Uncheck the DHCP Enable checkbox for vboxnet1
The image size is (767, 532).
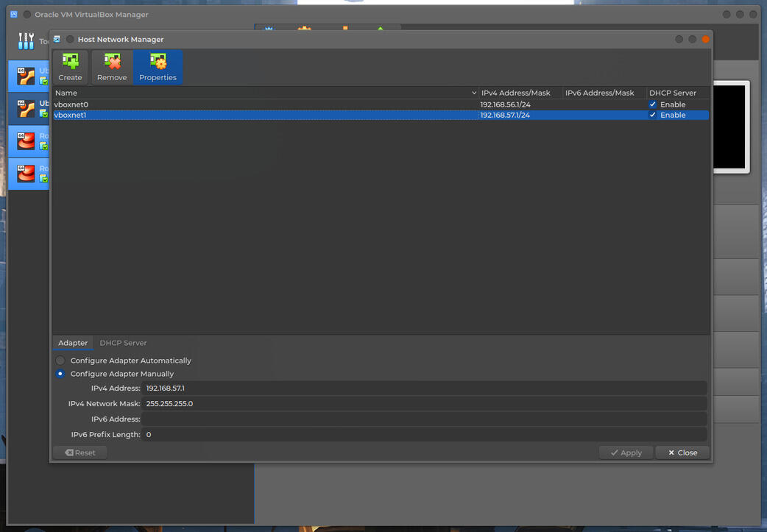tap(652, 115)
